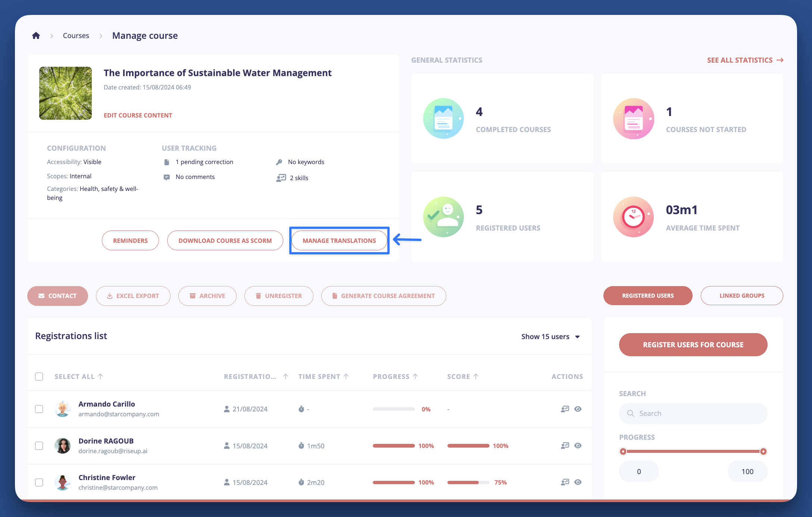Select Christine Fowler's row checkbox
812x517 pixels.
pos(39,482)
